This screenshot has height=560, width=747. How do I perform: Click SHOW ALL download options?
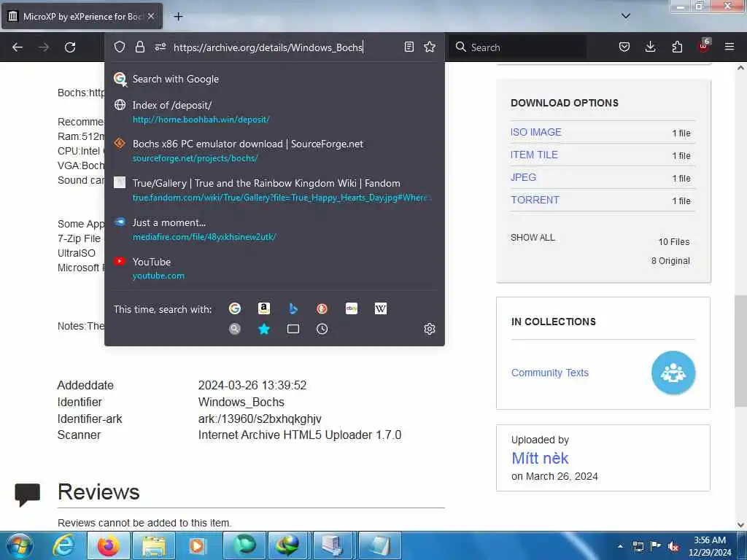(533, 238)
